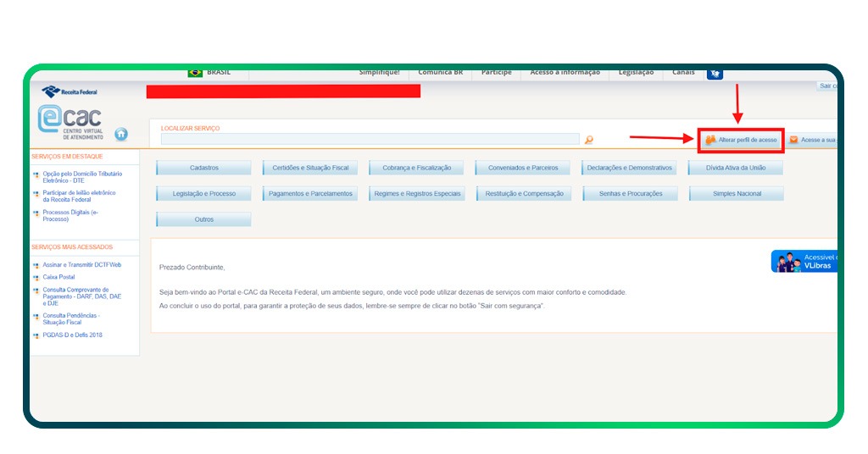Click the Receita Federal logo
The height and width of the screenshot is (454, 868).
(x=70, y=91)
